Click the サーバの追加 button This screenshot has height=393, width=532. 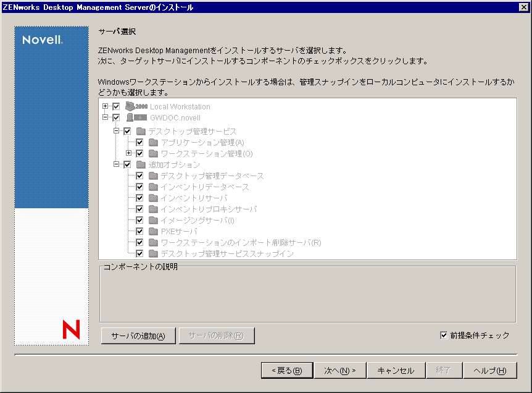point(138,336)
